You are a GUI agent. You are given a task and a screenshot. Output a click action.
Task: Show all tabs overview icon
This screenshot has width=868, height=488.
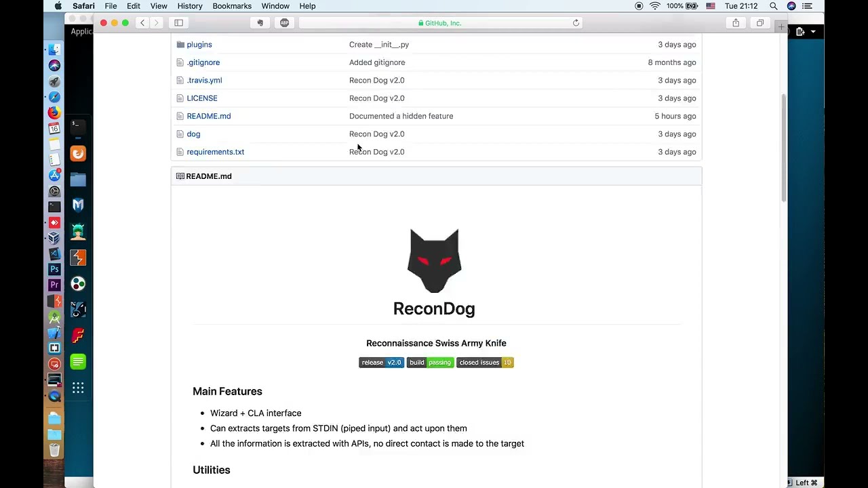pyautogui.click(x=760, y=23)
